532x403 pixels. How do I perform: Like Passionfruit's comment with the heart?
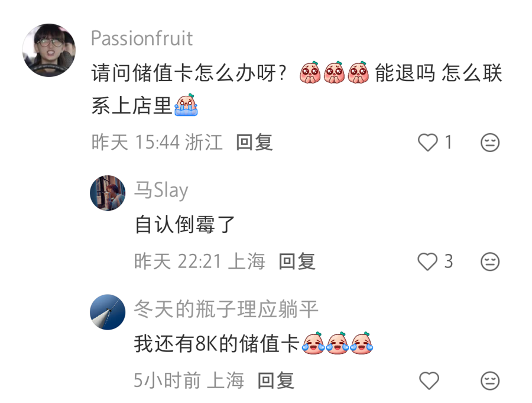click(428, 143)
